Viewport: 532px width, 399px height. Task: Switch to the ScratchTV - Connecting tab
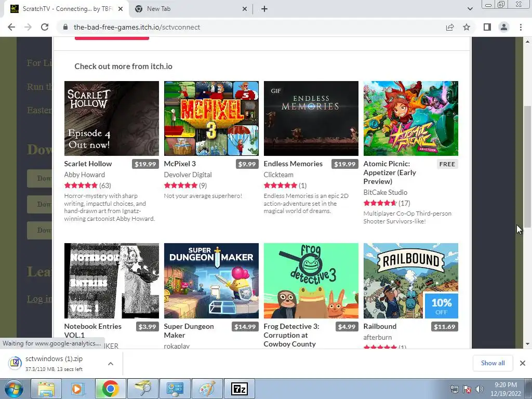pyautogui.click(x=67, y=9)
